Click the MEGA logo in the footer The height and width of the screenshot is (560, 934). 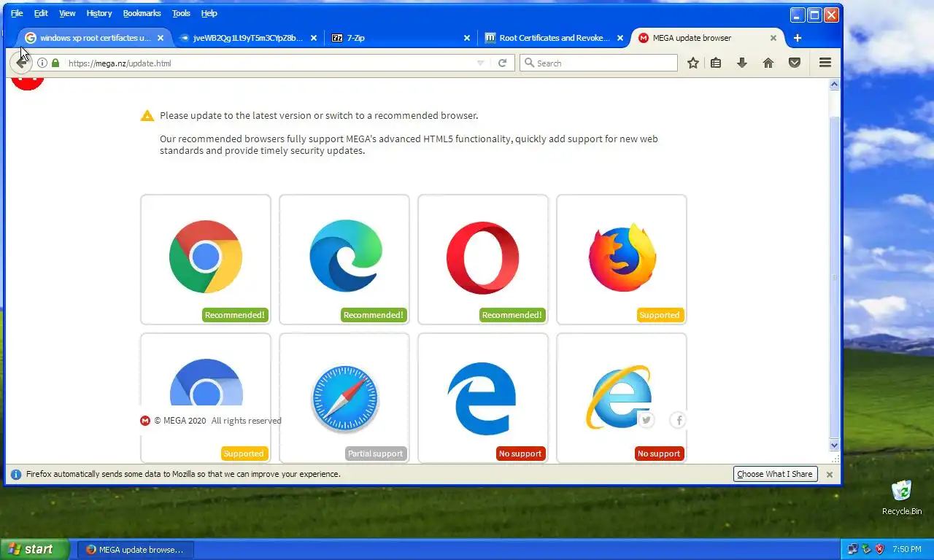pos(145,421)
